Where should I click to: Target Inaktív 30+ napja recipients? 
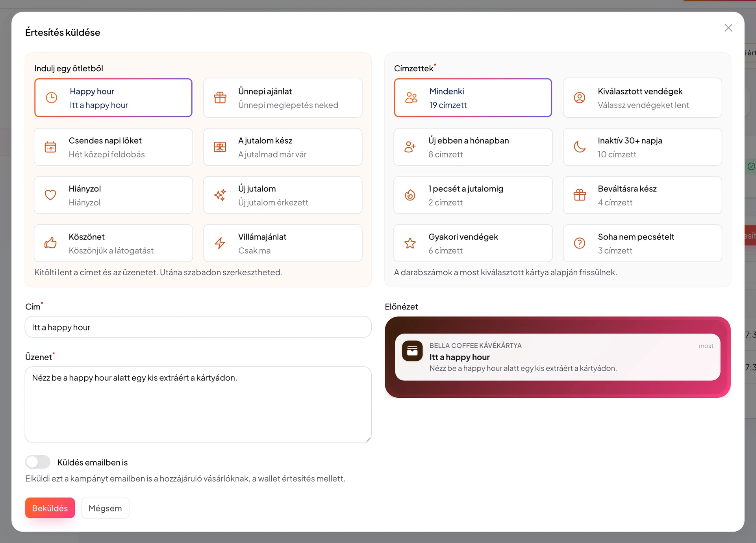point(642,147)
